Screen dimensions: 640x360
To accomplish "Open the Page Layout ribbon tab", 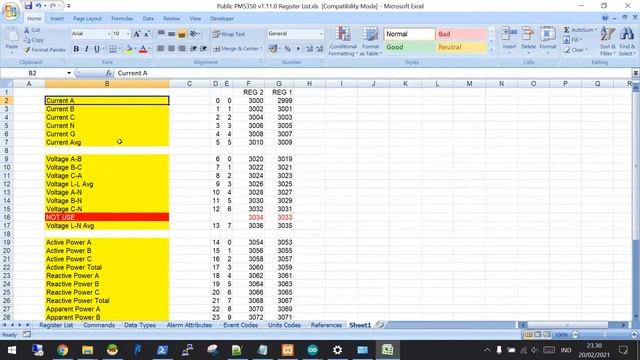I will (87, 18).
